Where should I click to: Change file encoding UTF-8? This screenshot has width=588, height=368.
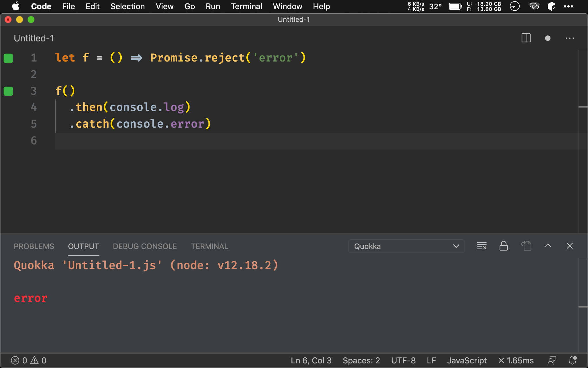[x=403, y=361]
